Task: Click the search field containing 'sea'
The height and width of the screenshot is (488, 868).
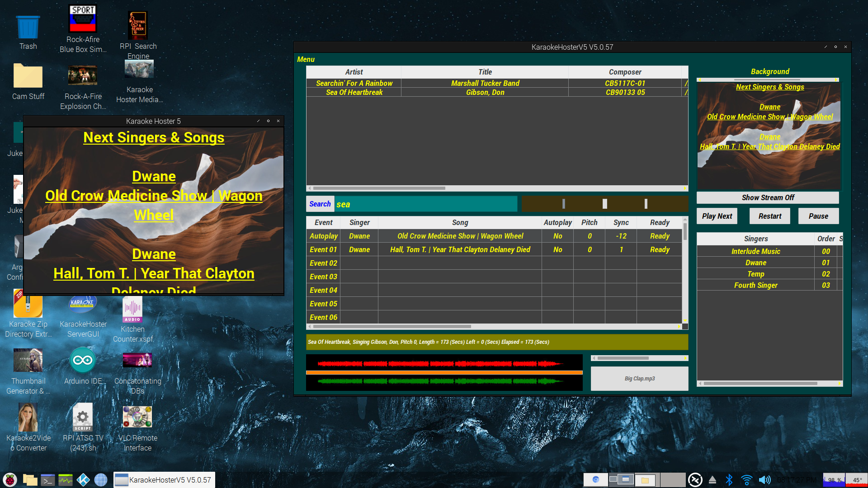Action: [x=426, y=204]
